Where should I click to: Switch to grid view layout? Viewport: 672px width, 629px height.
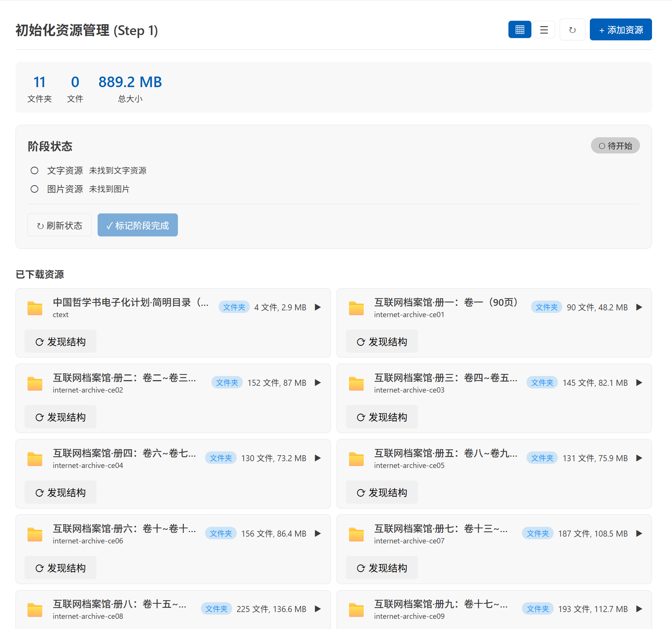pyautogui.click(x=520, y=29)
